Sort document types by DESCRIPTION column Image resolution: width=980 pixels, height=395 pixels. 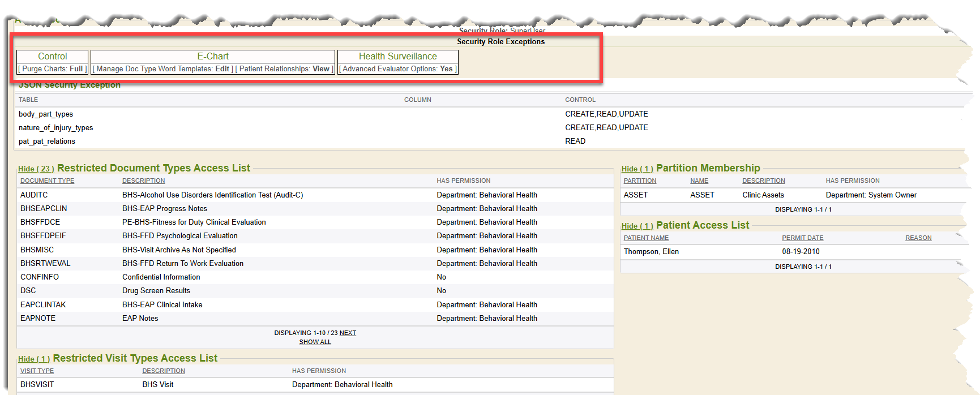pos(143,181)
